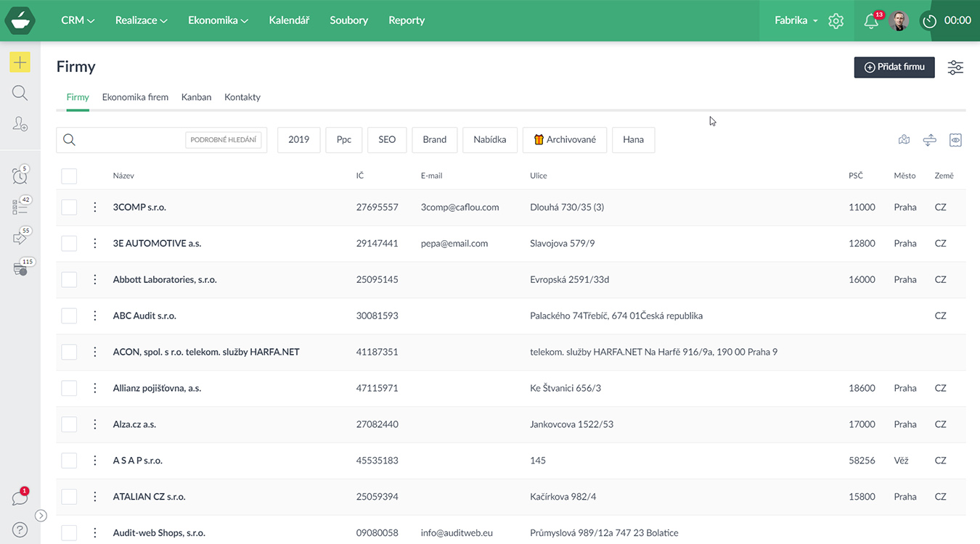Open the settings gear icon in header
Viewport: 980px width, 544px height.
[x=836, y=21]
